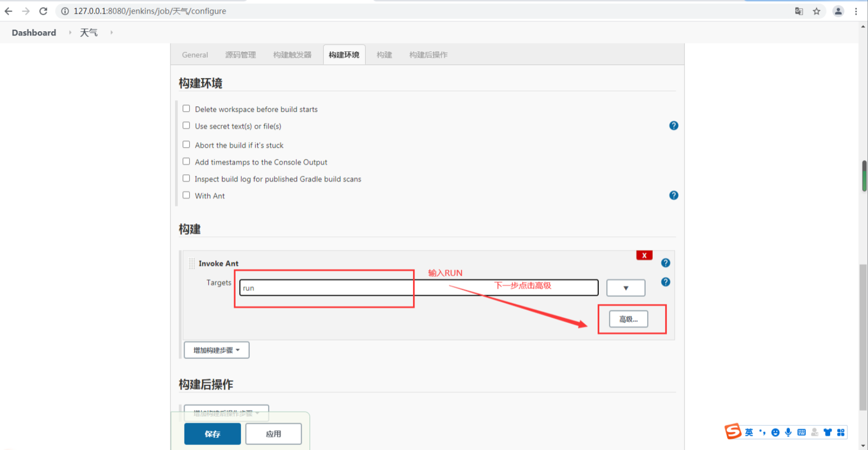868x450 pixels.
Task: Enable Abort the build if it's stuck
Action: tap(186, 145)
